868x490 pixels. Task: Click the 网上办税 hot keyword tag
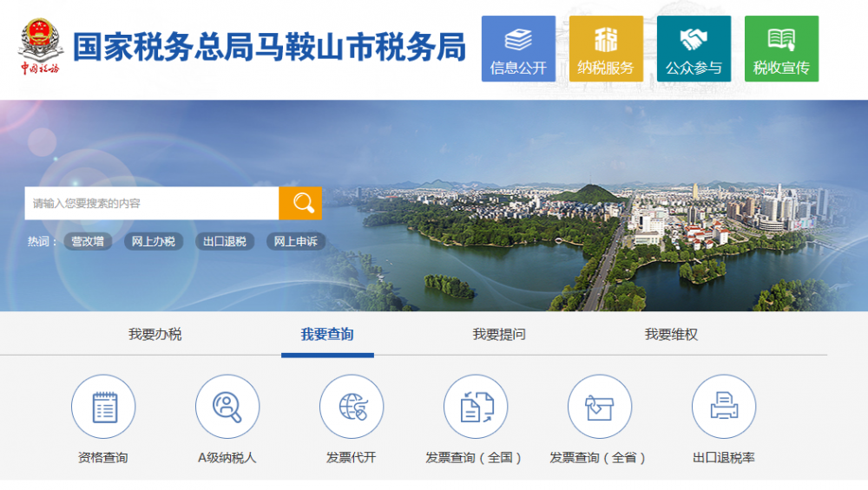(154, 242)
